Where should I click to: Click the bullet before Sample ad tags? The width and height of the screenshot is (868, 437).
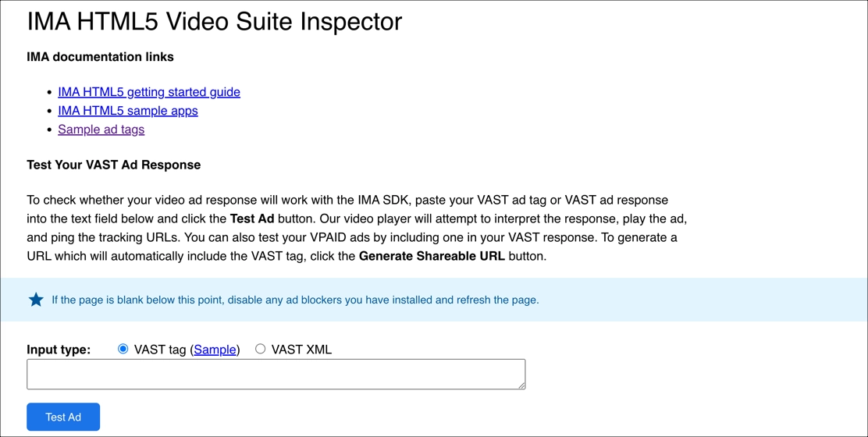(x=50, y=130)
